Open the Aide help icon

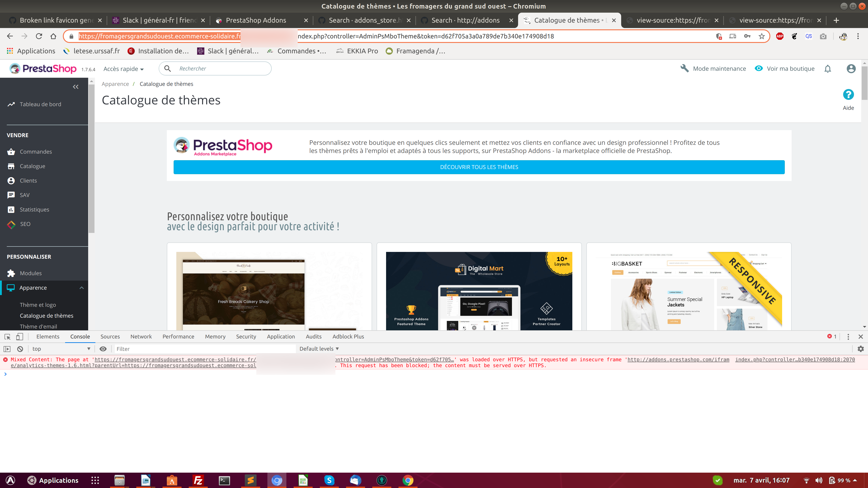pos(848,95)
